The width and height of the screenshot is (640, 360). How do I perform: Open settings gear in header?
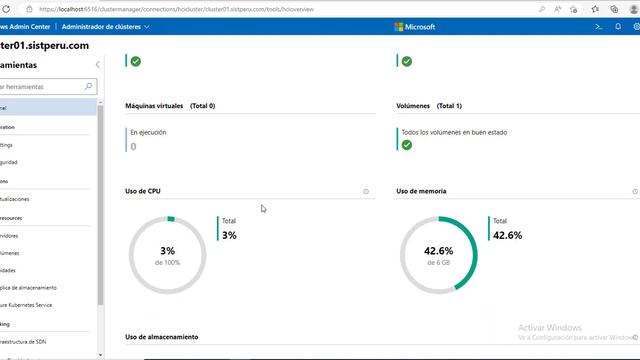636,27
